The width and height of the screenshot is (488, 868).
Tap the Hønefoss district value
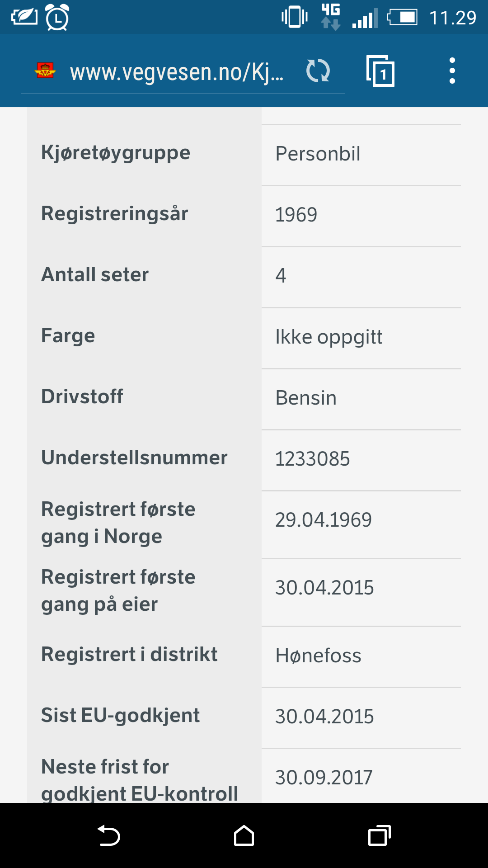click(319, 656)
